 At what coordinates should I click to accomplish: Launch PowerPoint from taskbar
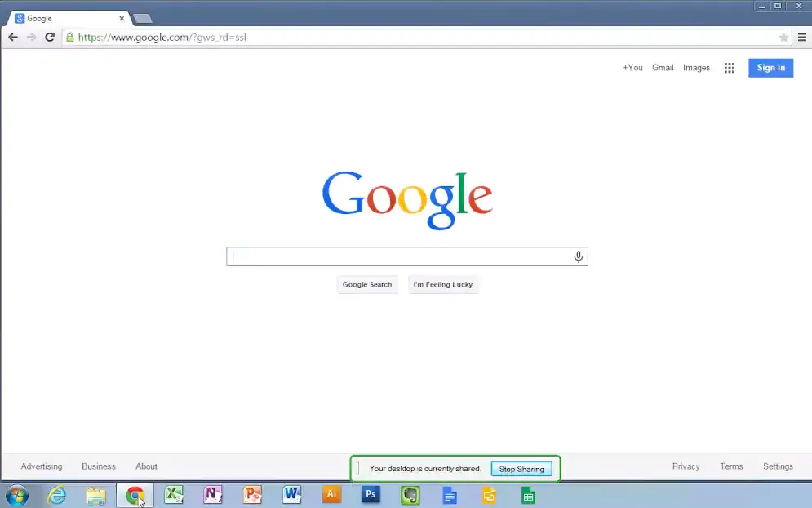click(252, 495)
